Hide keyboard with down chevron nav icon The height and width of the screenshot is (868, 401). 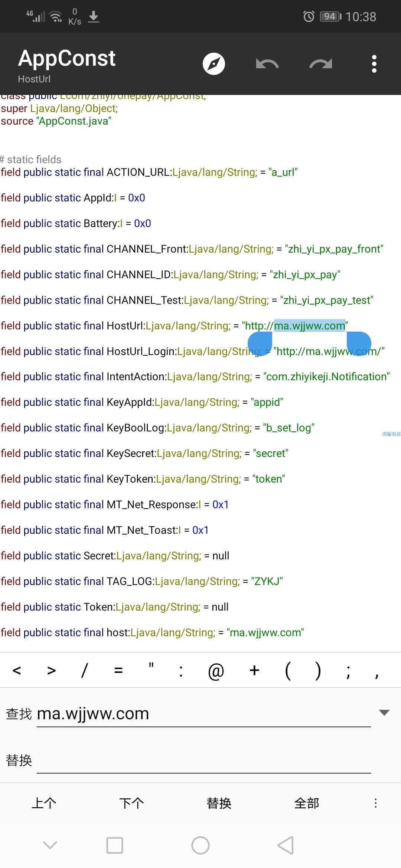click(50, 845)
